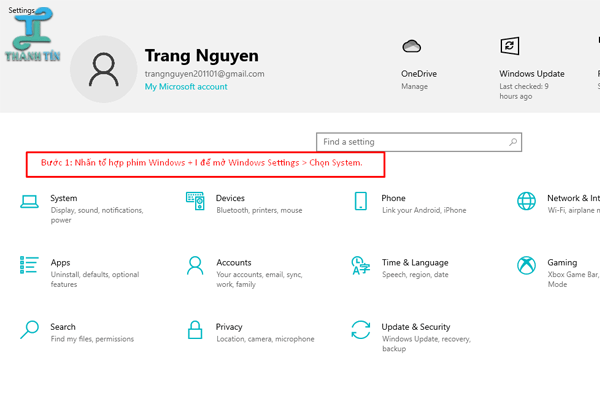600x400 pixels.
Task: Click the Windows Update icon
Action: point(509,47)
